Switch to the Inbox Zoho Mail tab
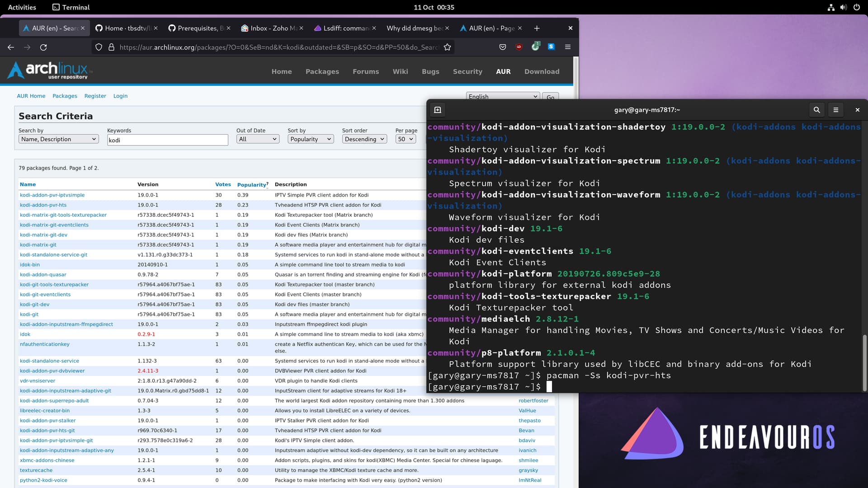 coord(269,28)
